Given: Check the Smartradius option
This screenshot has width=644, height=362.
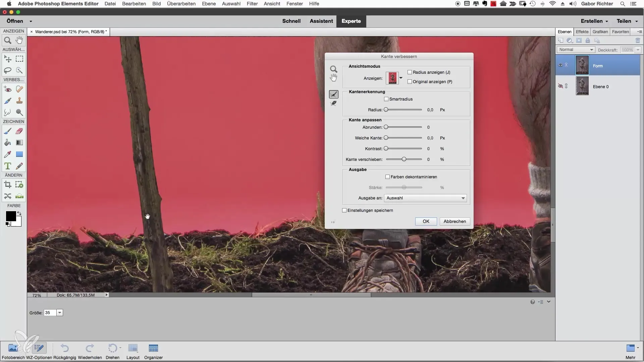Looking at the screenshot, I should [x=386, y=99].
